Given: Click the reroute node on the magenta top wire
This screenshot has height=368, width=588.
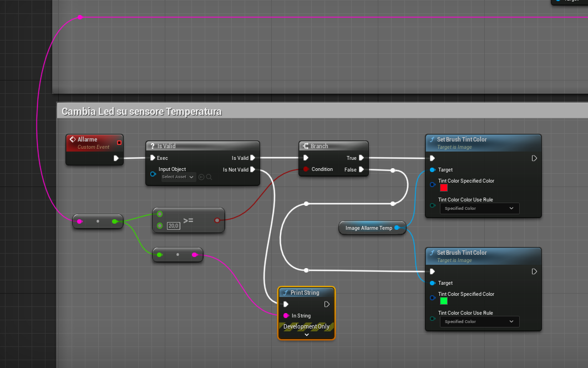Looking at the screenshot, I should (x=80, y=17).
